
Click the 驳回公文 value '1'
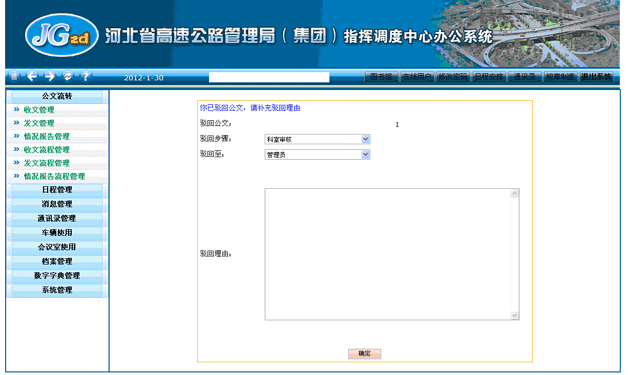(x=397, y=125)
